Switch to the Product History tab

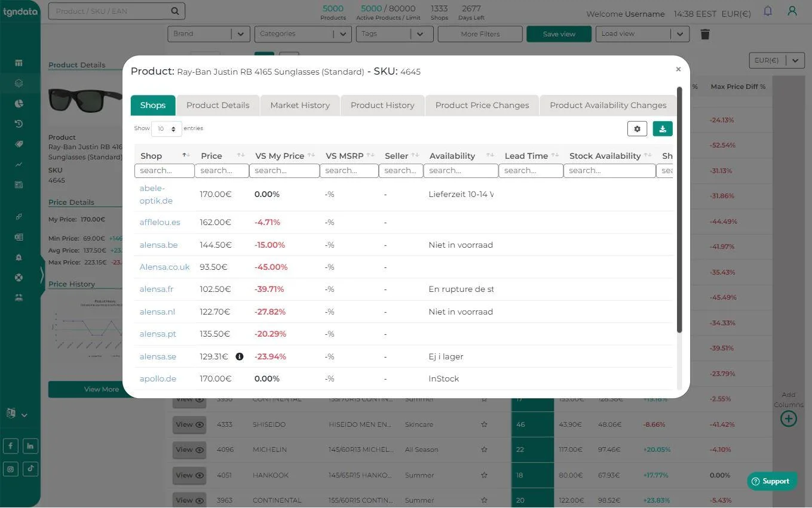point(382,105)
